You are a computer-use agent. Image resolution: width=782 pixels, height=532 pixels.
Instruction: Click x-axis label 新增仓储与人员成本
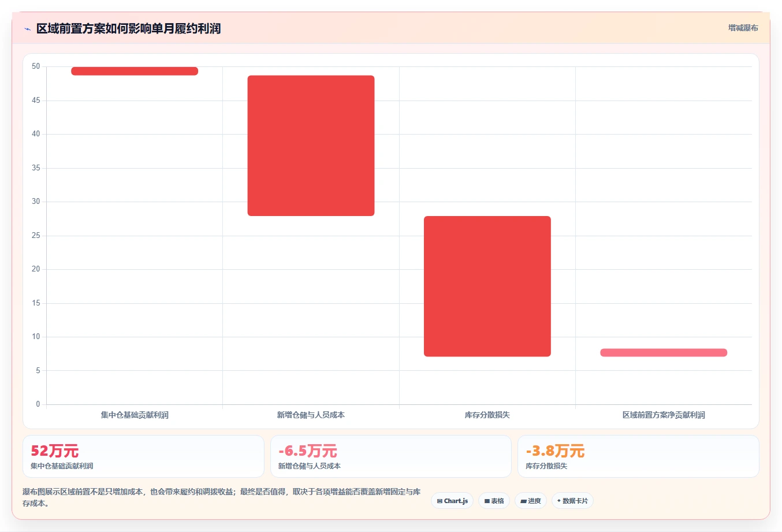pyautogui.click(x=311, y=415)
